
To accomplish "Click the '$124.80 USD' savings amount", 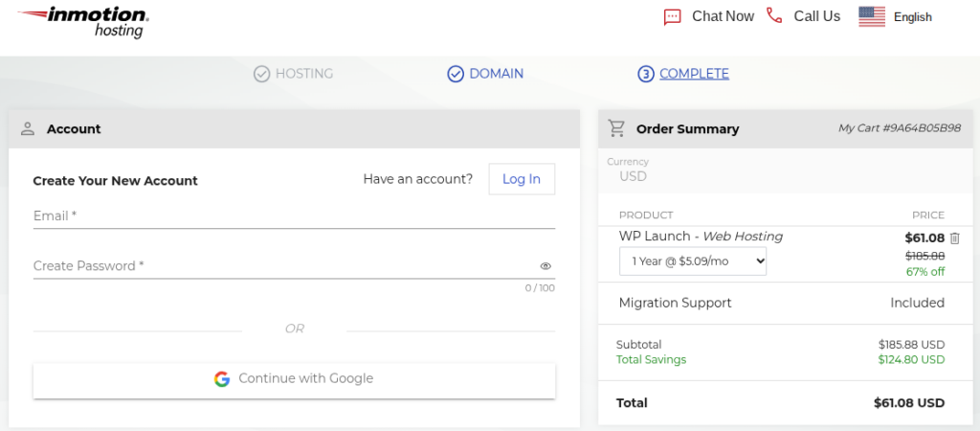I will 911,360.
